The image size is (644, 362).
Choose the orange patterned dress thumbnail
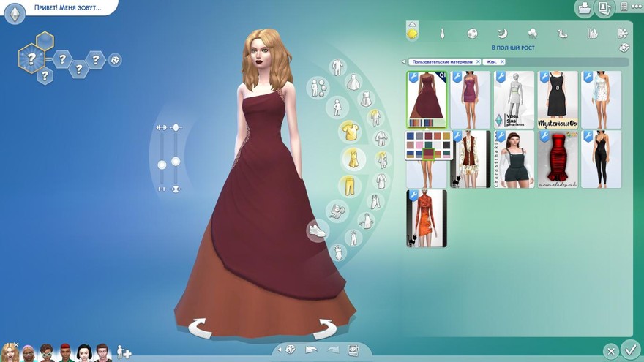427,219
